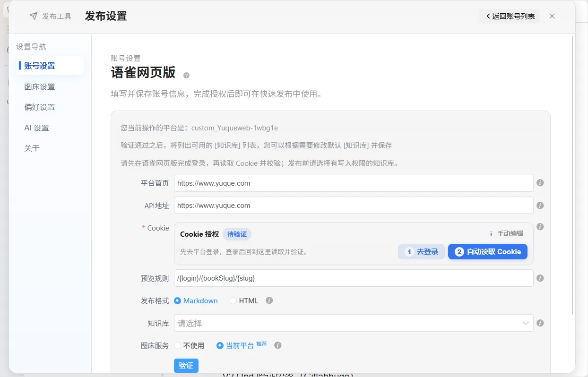The image size is (588, 377).
Task: Choose HTML as 发布格式
Action: click(244, 301)
